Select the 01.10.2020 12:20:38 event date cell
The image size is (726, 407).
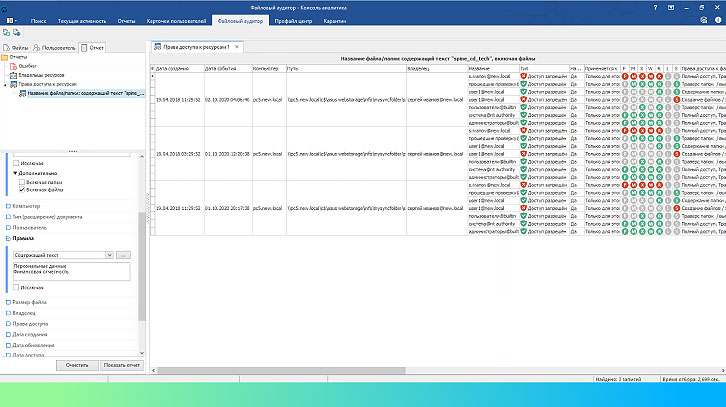pyautogui.click(x=227, y=154)
